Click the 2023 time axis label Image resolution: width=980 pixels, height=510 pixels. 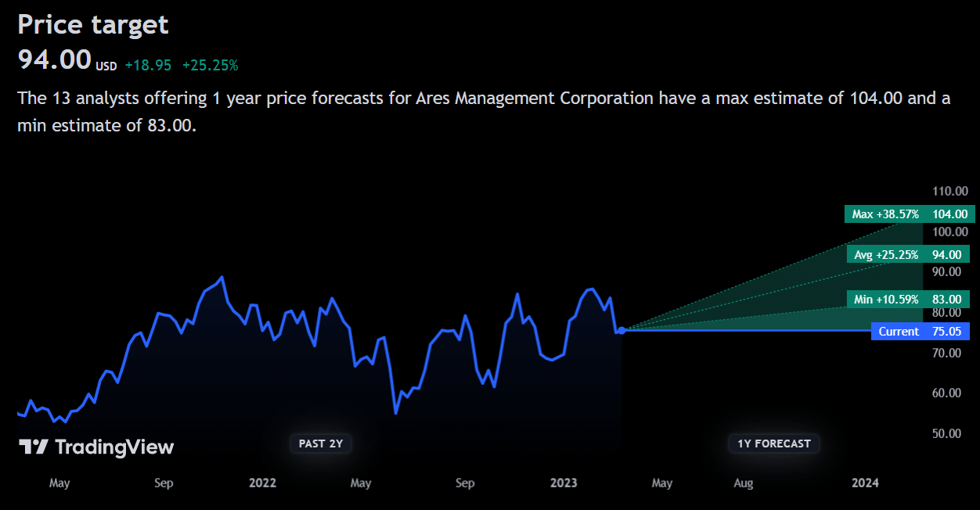(x=564, y=483)
